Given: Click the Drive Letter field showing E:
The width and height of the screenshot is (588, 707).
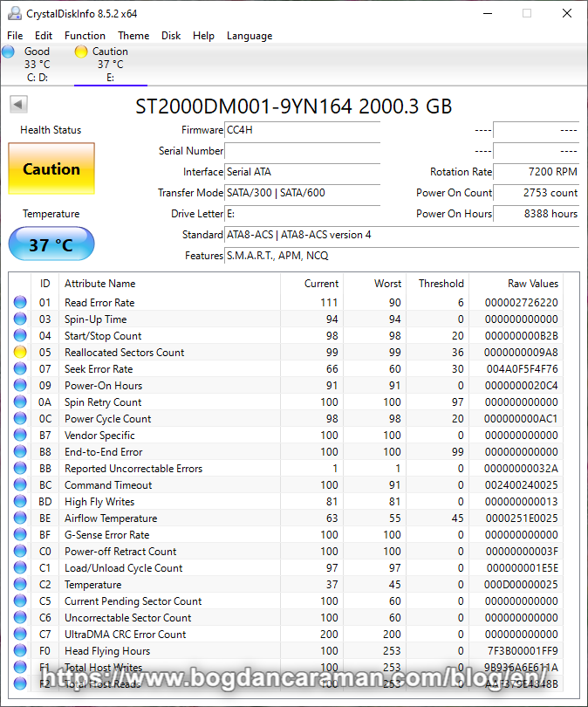Looking at the screenshot, I should coord(303,214).
